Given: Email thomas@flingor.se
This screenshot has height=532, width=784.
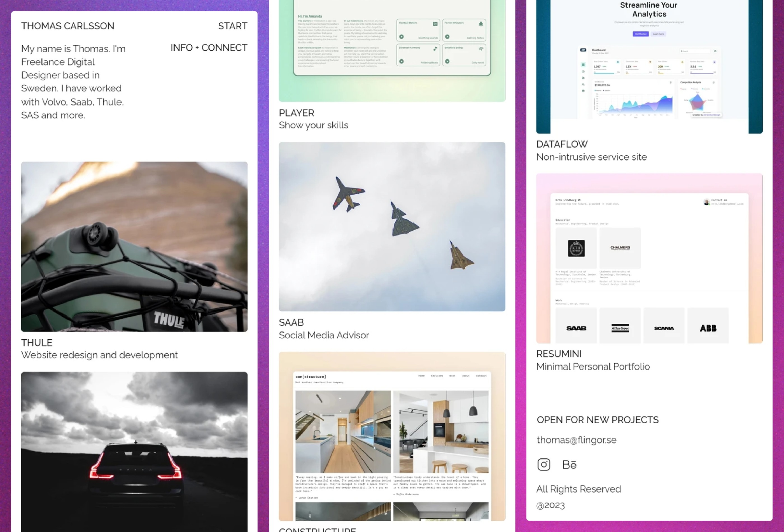Looking at the screenshot, I should pos(577,440).
